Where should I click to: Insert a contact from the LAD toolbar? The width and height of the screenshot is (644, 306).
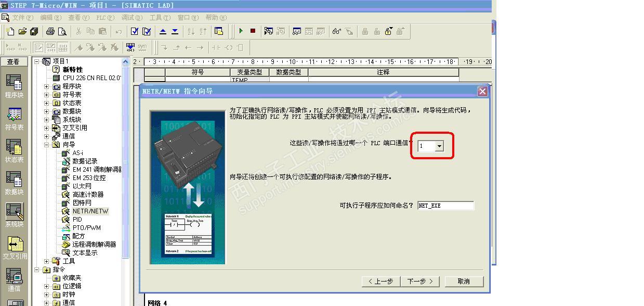point(215,47)
